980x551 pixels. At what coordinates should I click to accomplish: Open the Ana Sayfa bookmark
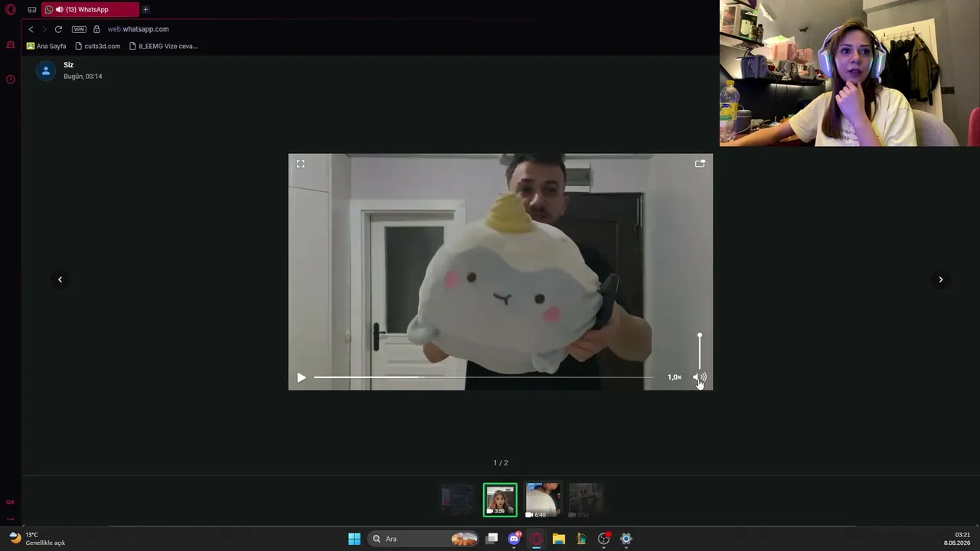point(47,46)
